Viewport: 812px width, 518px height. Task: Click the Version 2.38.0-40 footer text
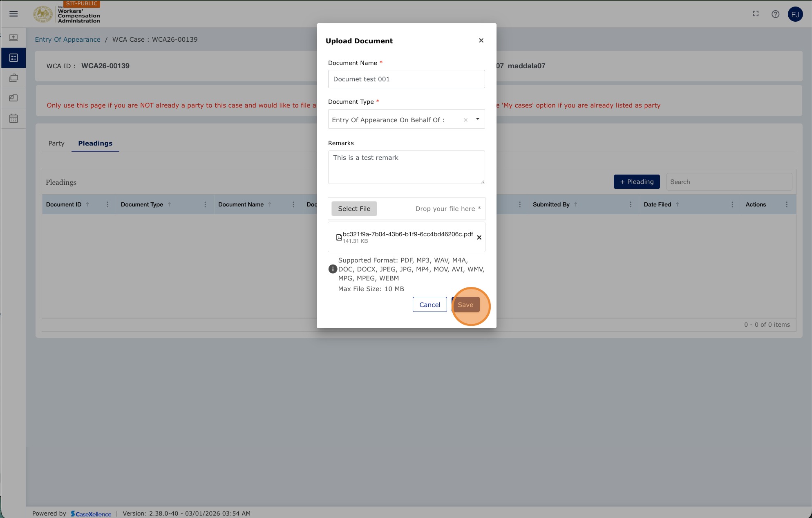point(186,514)
